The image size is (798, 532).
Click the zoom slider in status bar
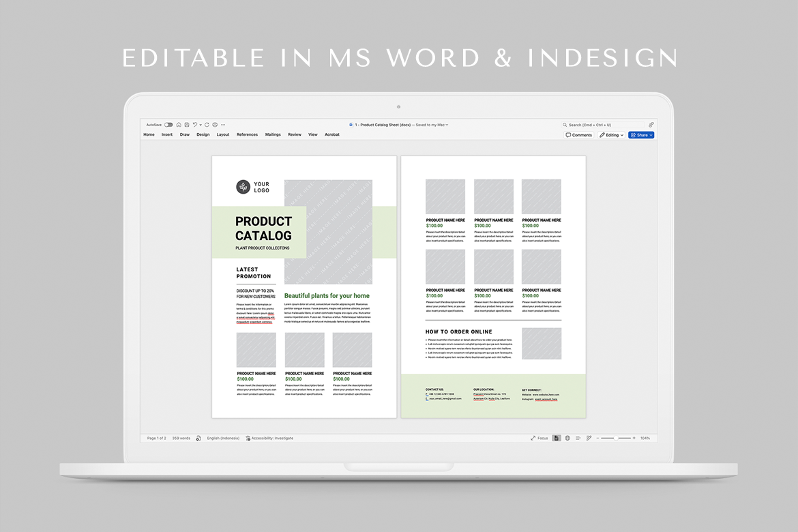pos(617,438)
